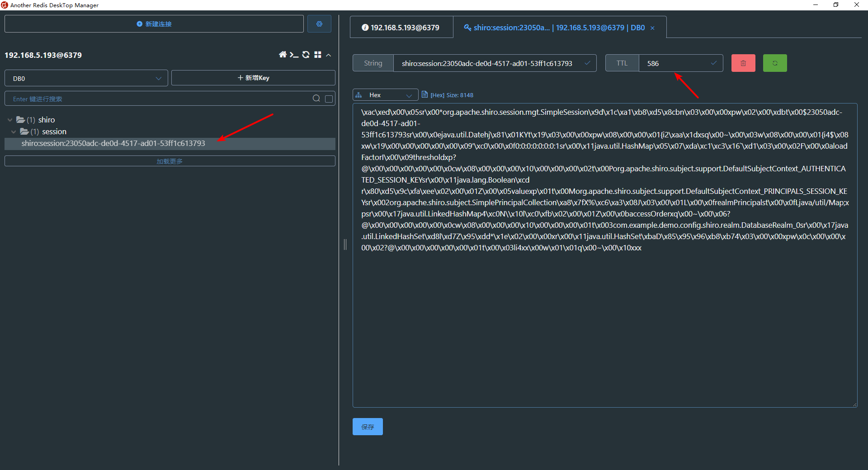
Task: Delete the key with the red trash icon
Action: pyautogui.click(x=743, y=63)
